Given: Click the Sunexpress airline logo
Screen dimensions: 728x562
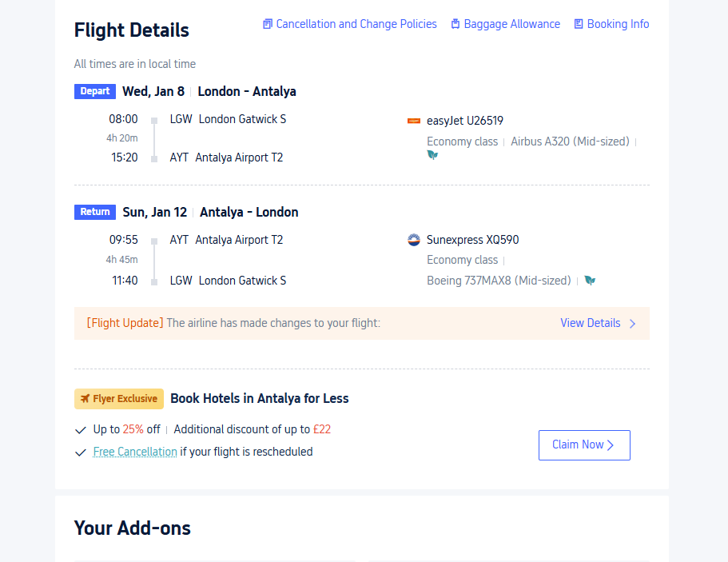Looking at the screenshot, I should click(x=414, y=240).
